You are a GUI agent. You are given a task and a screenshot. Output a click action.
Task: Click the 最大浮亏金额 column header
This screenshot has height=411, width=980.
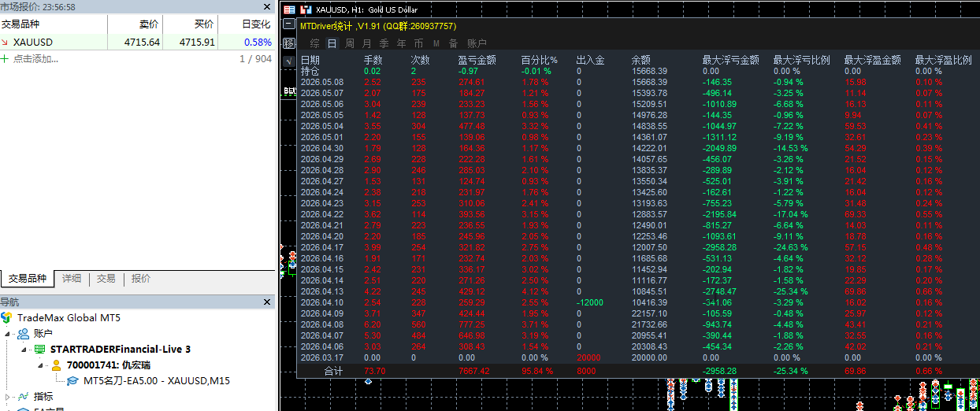(731, 60)
